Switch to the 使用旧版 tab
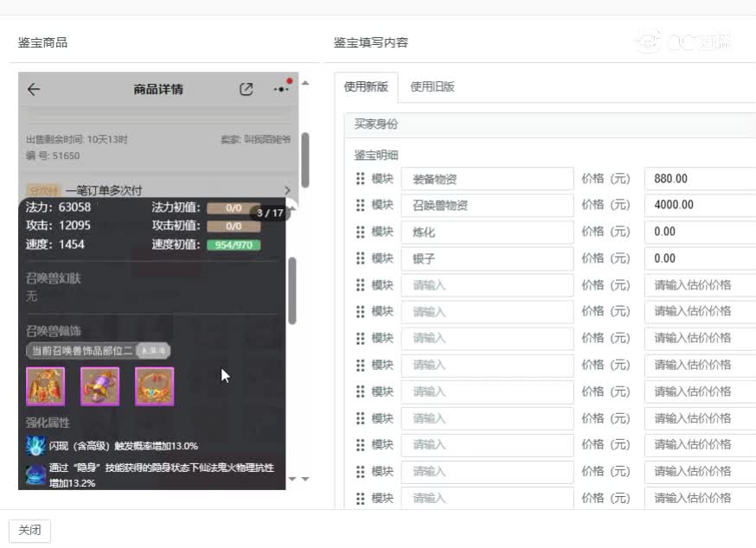The width and height of the screenshot is (756, 548). [432, 86]
